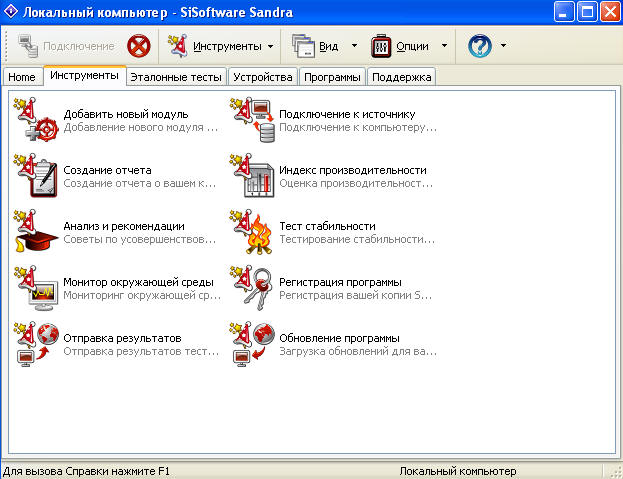623x479 pixels.
Task: Click the Создание отчета clipboard icon
Action: pos(36,176)
